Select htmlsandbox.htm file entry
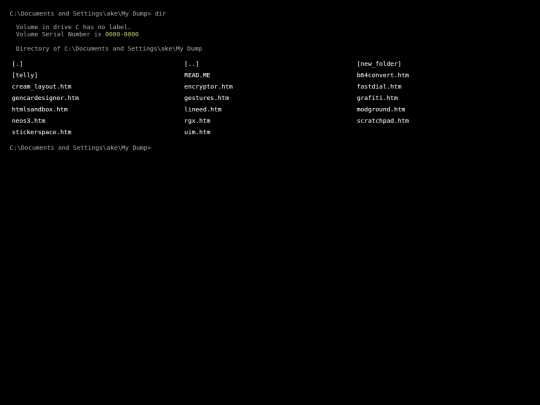Viewport: 540px width, 405px height. 40,109
